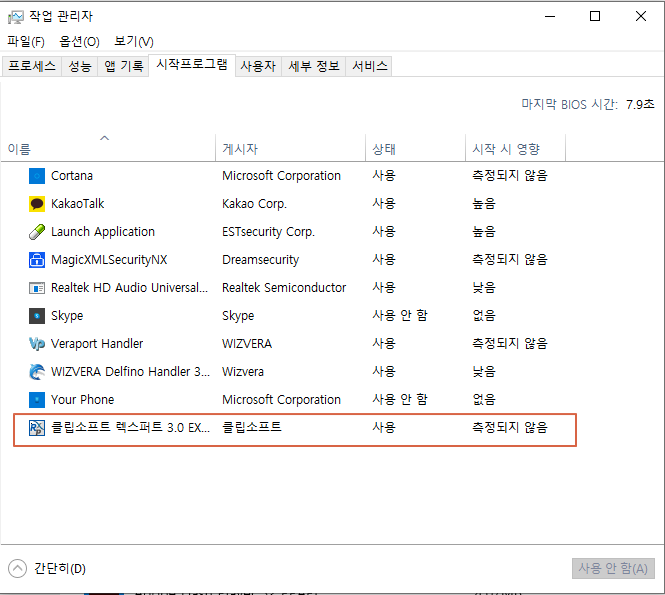Viewport: 665px width, 595px height.
Task: Select the MagicXMLSecurityNX entry
Action: coord(109,260)
